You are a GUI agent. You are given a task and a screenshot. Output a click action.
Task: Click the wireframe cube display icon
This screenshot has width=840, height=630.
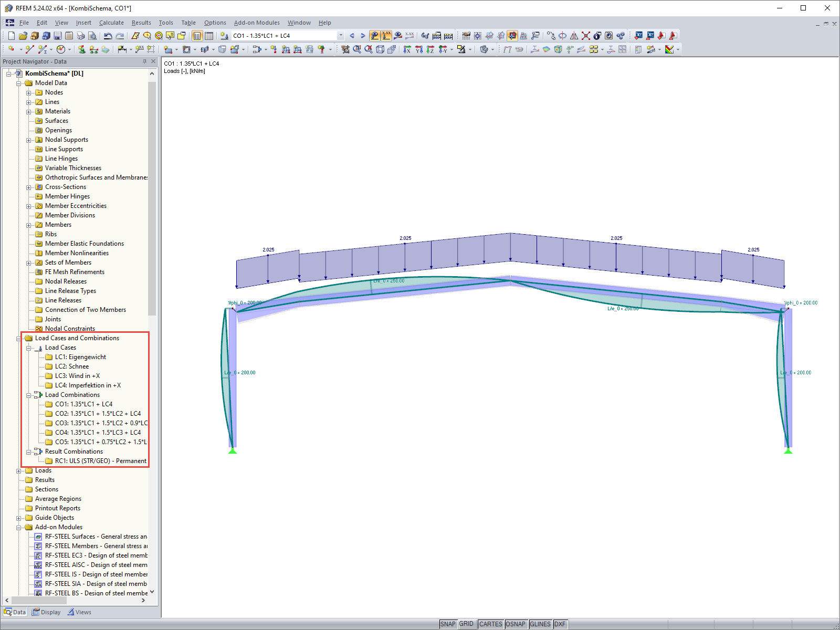380,49
